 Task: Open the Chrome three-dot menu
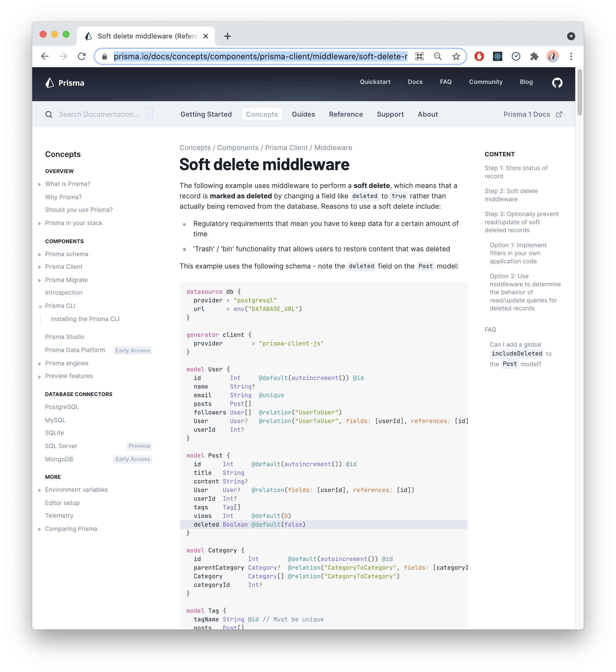pos(571,56)
